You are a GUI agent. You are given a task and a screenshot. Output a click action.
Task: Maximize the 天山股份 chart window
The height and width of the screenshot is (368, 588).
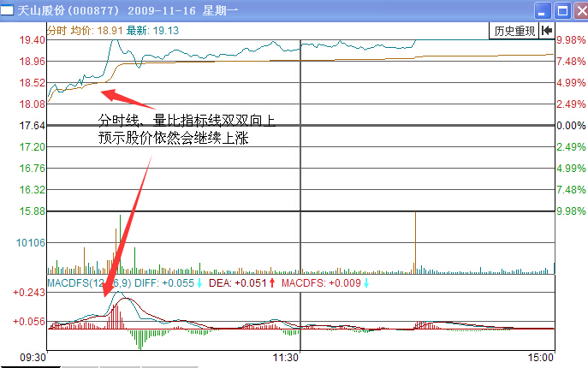tap(561, 10)
